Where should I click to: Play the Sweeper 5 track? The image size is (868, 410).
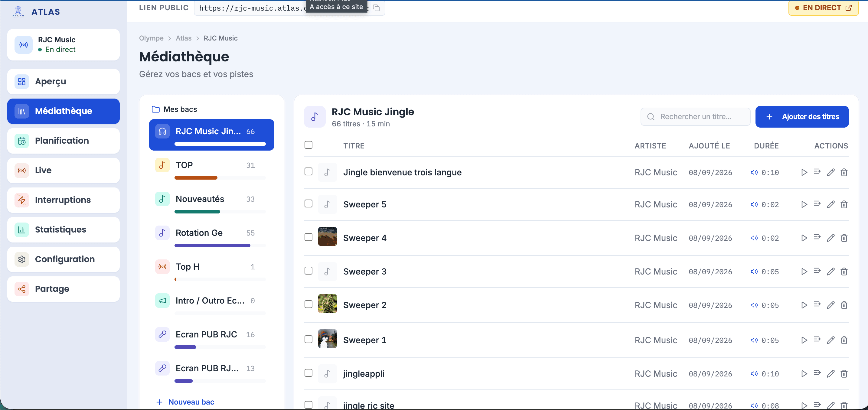(x=804, y=204)
